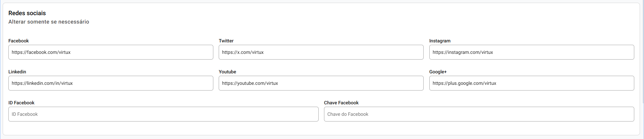Click the Google+ URL input field
This screenshot has width=644, height=139.
(532, 83)
